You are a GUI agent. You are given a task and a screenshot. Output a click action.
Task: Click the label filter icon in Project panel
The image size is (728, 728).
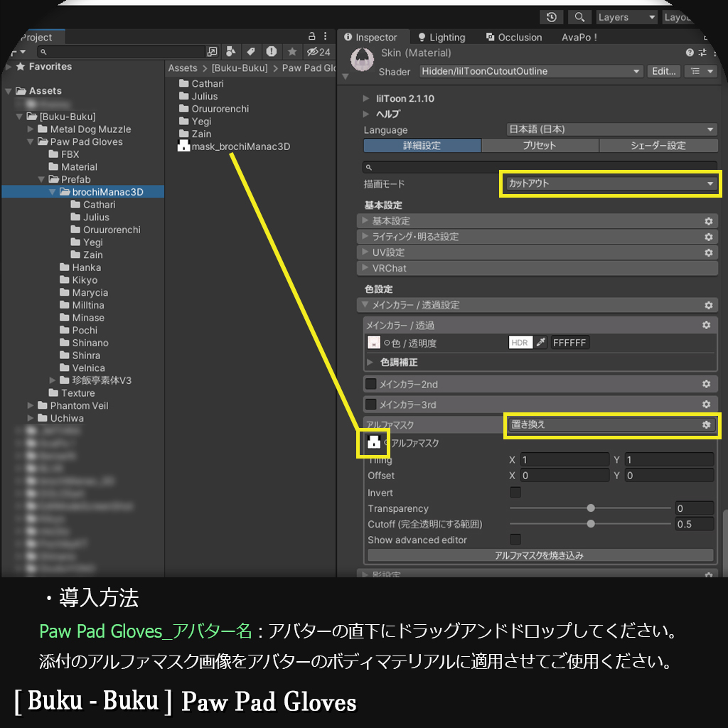point(250,52)
